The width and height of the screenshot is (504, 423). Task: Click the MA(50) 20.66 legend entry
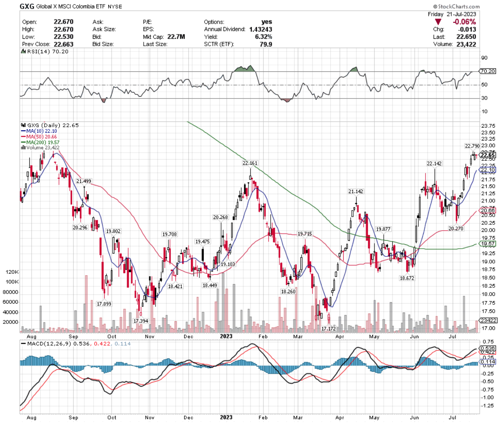coord(39,137)
